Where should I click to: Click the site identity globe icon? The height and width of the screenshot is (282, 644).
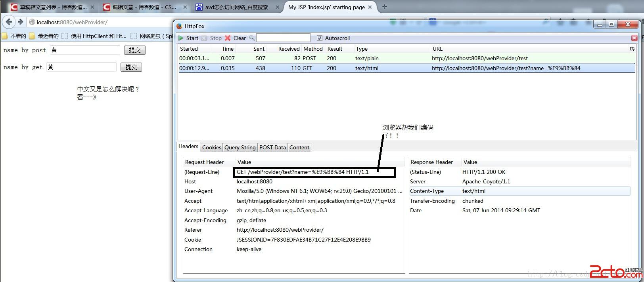[x=32, y=22]
